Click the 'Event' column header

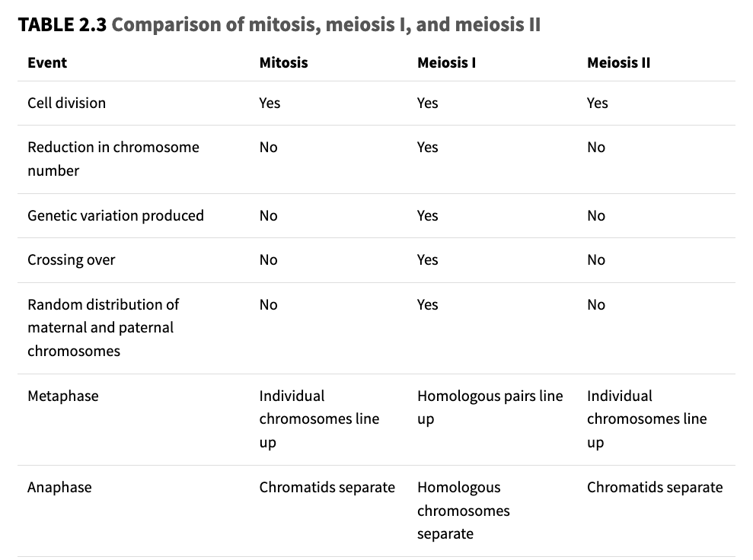click(x=47, y=62)
